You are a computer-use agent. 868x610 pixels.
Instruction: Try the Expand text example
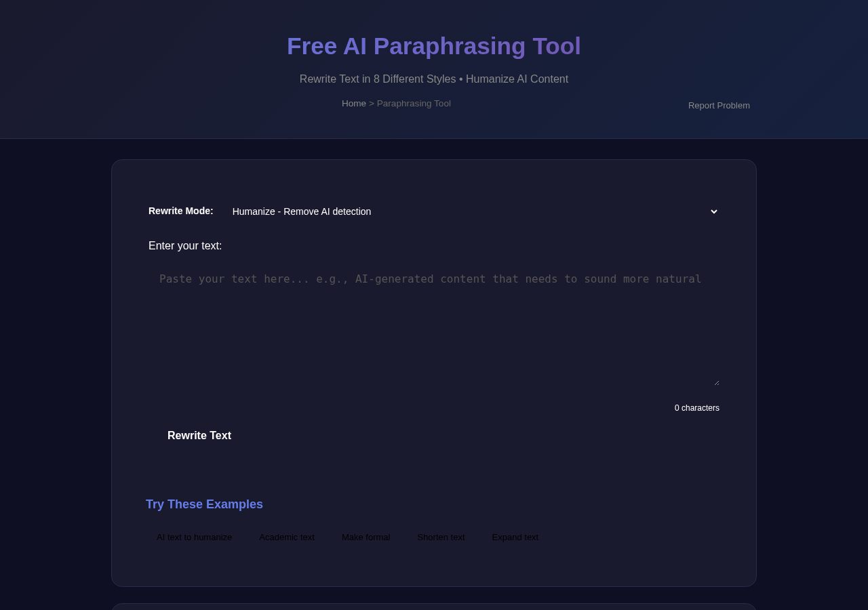point(515,537)
